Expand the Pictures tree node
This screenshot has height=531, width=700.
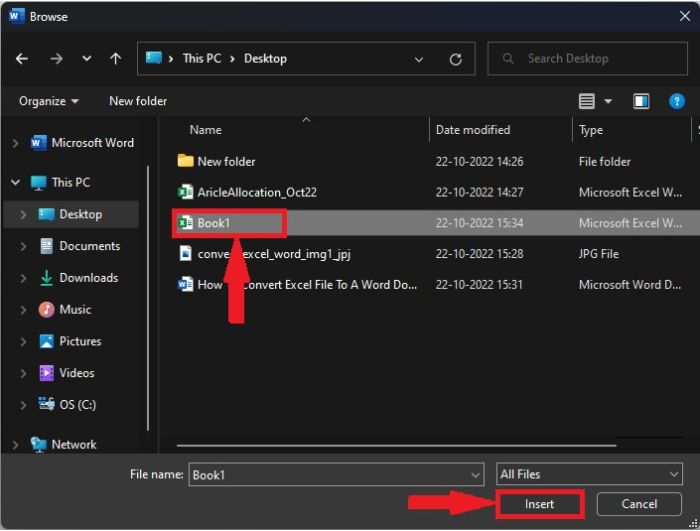tap(23, 341)
